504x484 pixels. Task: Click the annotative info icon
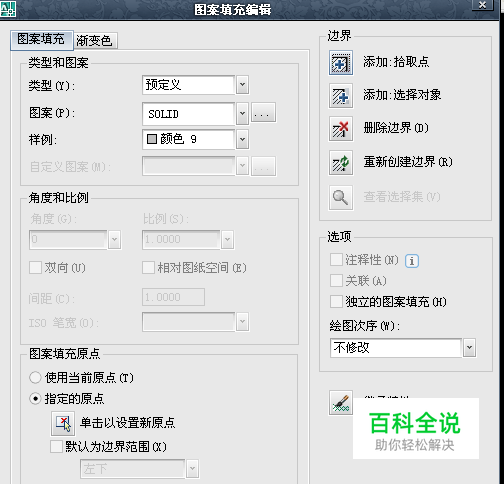412,261
